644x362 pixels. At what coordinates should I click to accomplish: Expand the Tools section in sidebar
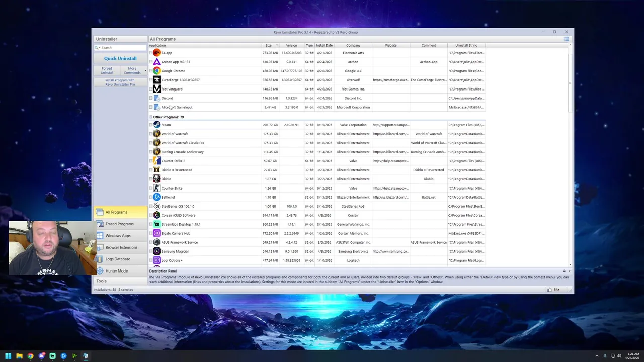(x=120, y=281)
